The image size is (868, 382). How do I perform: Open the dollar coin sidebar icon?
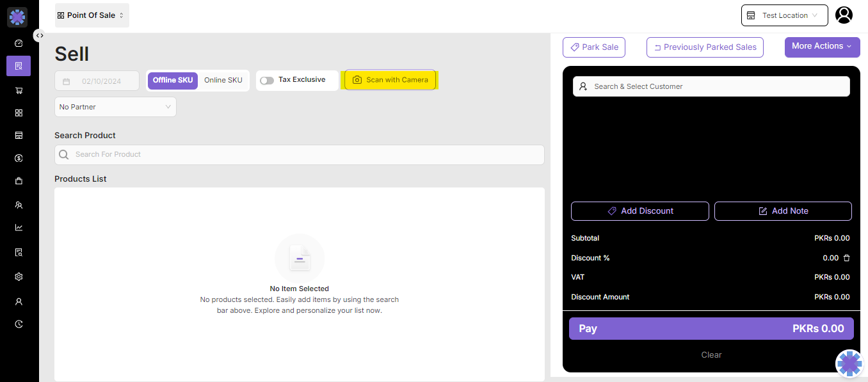[19, 158]
